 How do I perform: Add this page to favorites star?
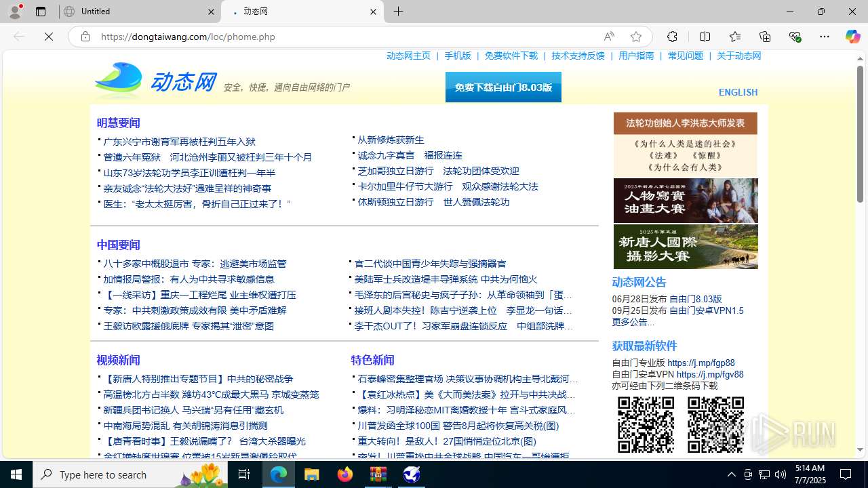(x=636, y=37)
